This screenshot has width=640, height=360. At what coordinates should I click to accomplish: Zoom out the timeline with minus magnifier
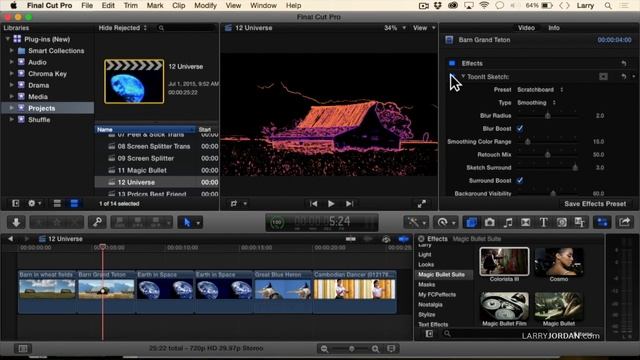click(324, 349)
